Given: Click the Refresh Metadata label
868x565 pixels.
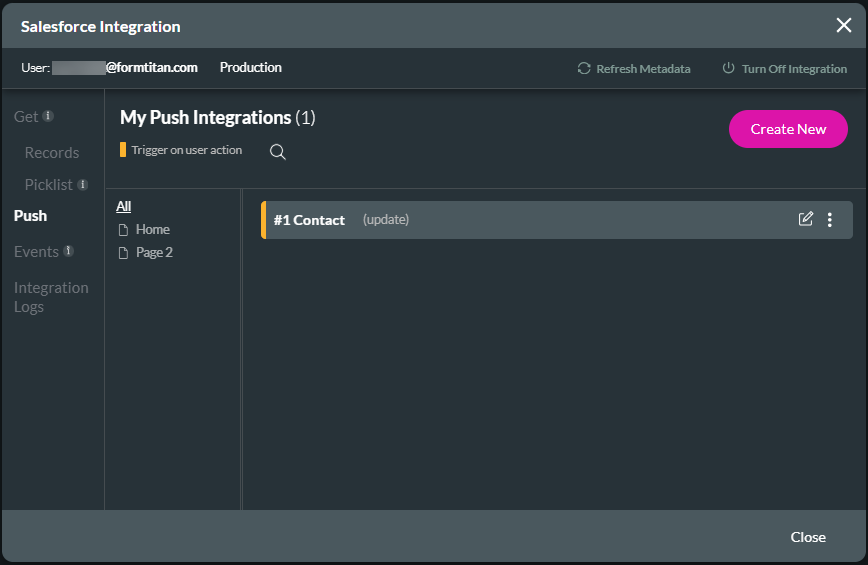Looking at the screenshot, I should tap(643, 69).
